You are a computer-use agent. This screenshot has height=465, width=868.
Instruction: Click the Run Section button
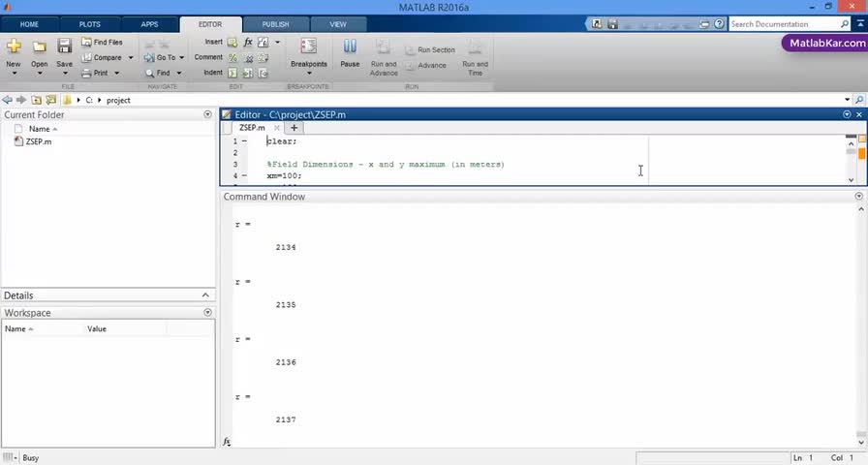(x=430, y=49)
